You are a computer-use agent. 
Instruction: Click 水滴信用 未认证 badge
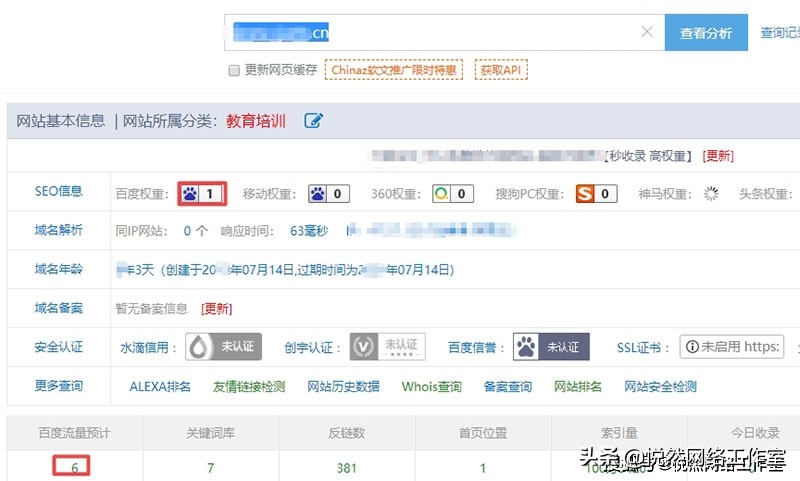pos(223,347)
